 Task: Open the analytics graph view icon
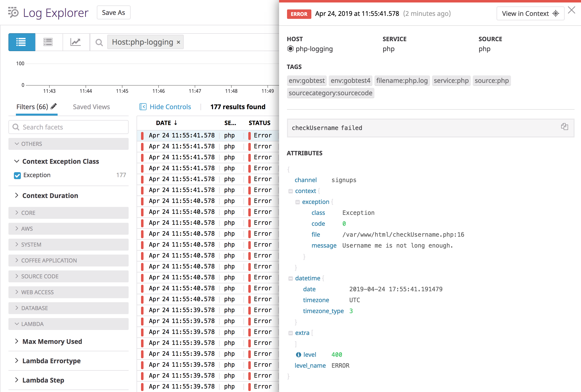pos(76,42)
